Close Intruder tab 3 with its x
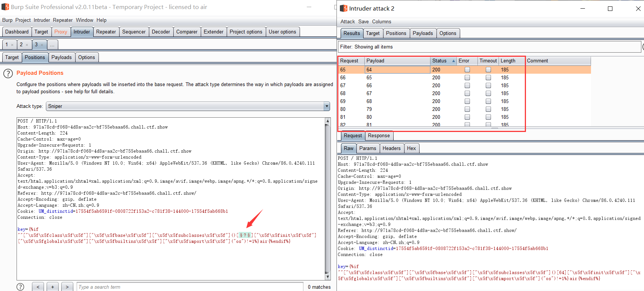The image size is (644, 291). pyautogui.click(x=42, y=45)
